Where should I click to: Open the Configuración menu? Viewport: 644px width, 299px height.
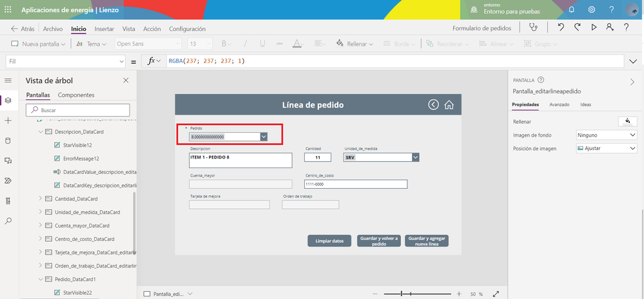(188, 29)
